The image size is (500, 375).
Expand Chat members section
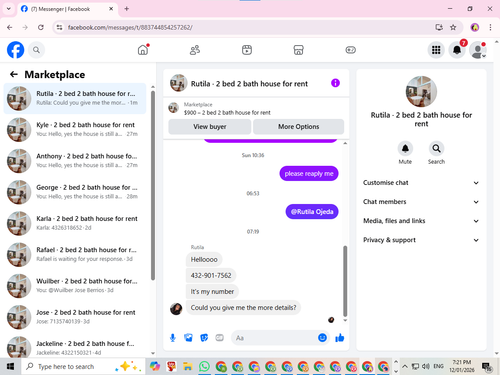pyautogui.click(x=421, y=202)
